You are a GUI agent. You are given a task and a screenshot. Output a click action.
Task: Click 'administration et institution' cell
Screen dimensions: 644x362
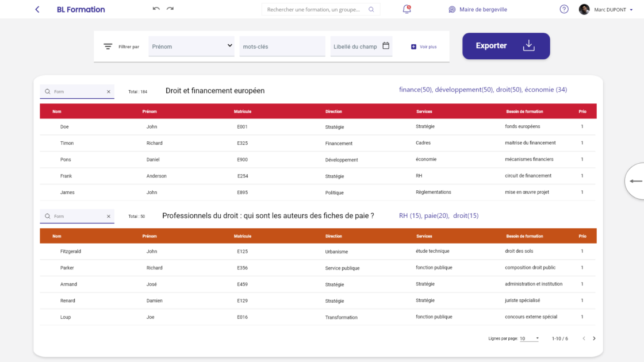pyautogui.click(x=534, y=284)
